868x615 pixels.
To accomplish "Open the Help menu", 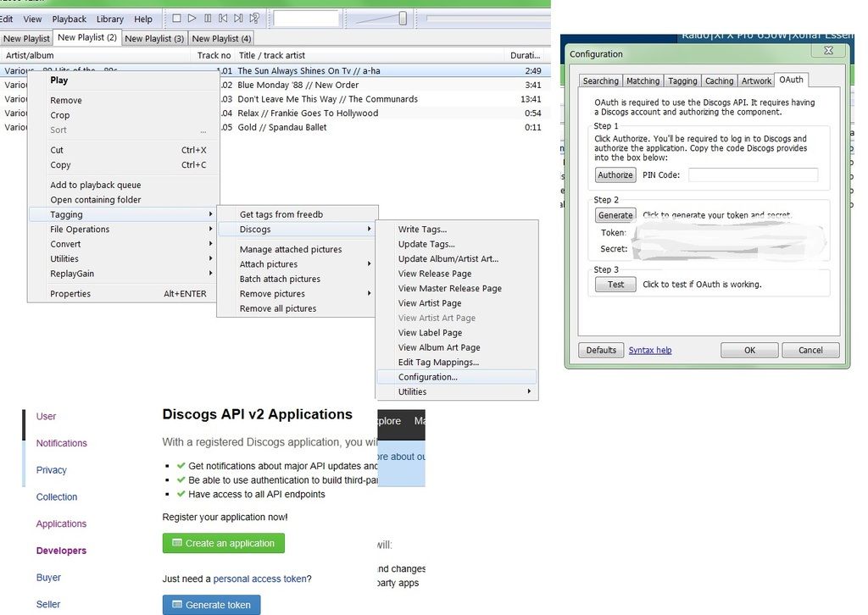I will point(142,19).
